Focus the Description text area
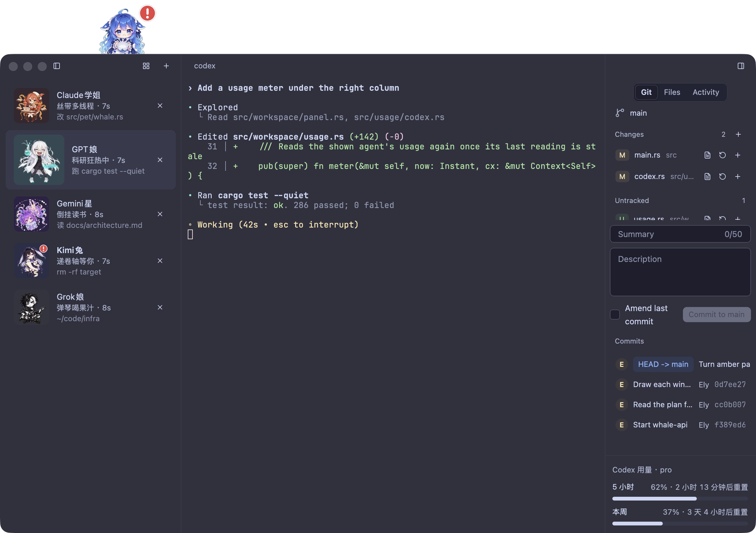This screenshot has height=533, width=756. tap(680, 272)
